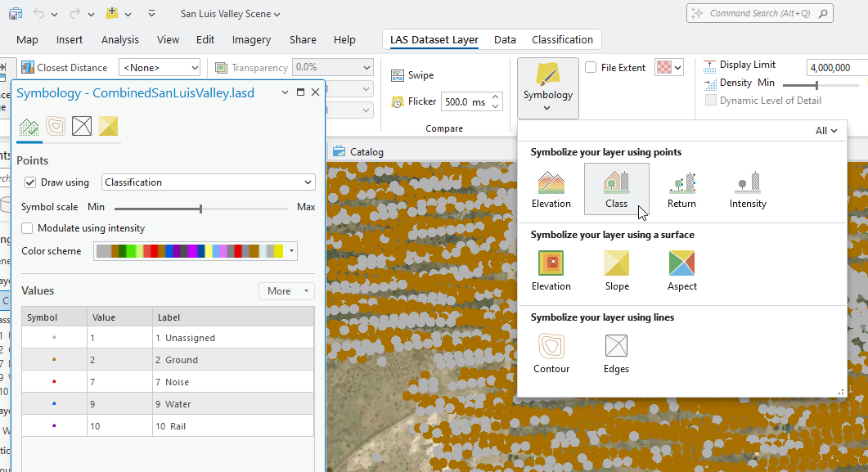Screen dimensions: 868x472
Task: Click the More button in Values
Action: pos(286,291)
